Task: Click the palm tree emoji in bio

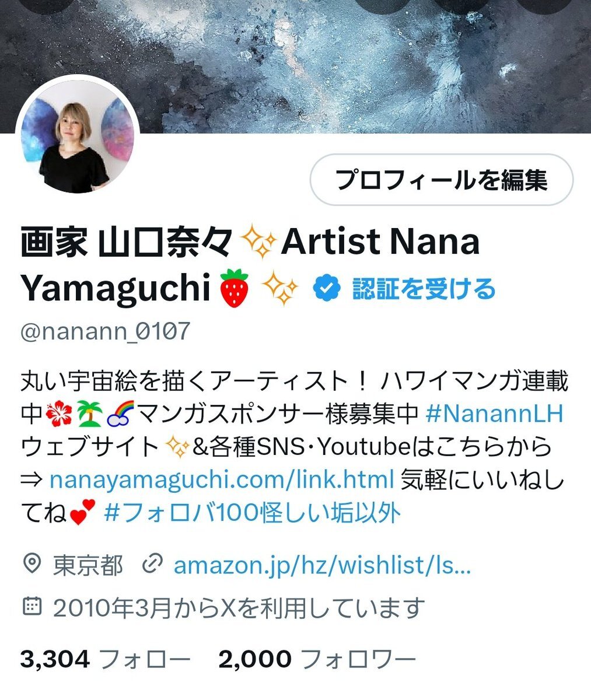Action: (x=89, y=415)
